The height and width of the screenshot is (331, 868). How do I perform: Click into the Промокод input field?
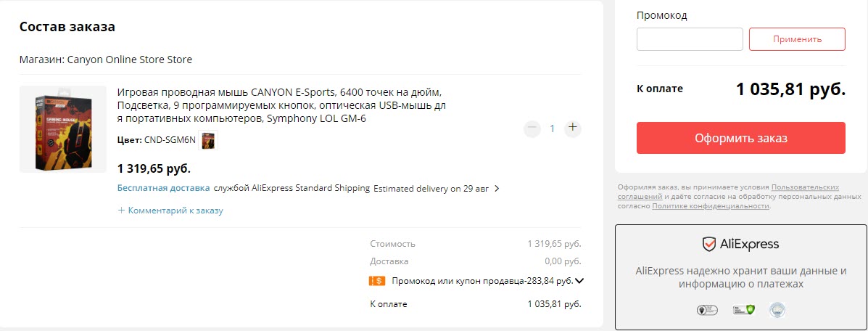(690, 39)
